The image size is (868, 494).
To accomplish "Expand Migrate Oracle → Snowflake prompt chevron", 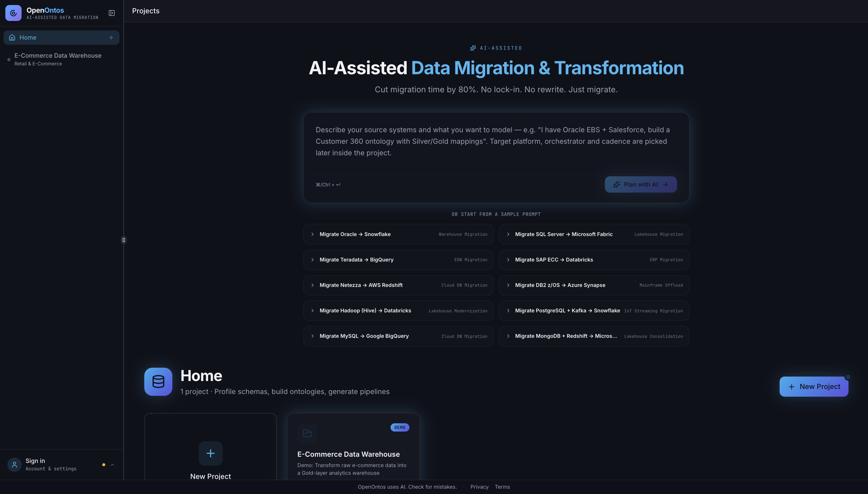I will tap(312, 235).
